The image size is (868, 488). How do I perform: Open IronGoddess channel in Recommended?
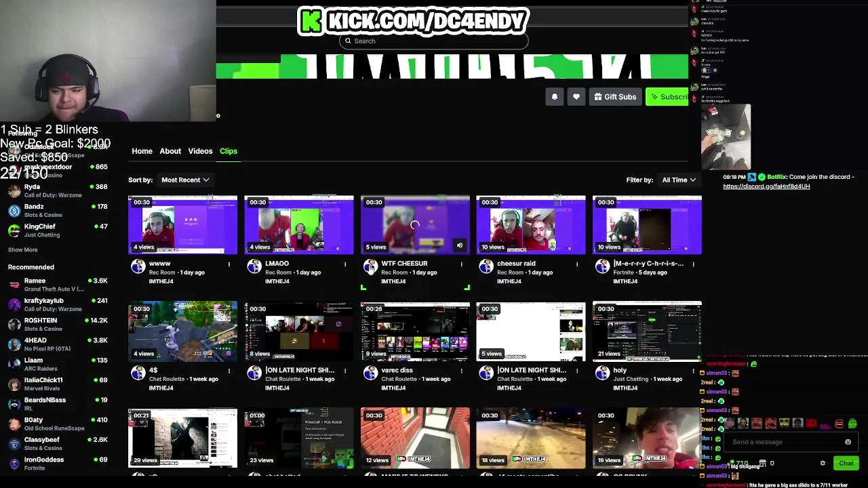pyautogui.click(x=58, y=464)
